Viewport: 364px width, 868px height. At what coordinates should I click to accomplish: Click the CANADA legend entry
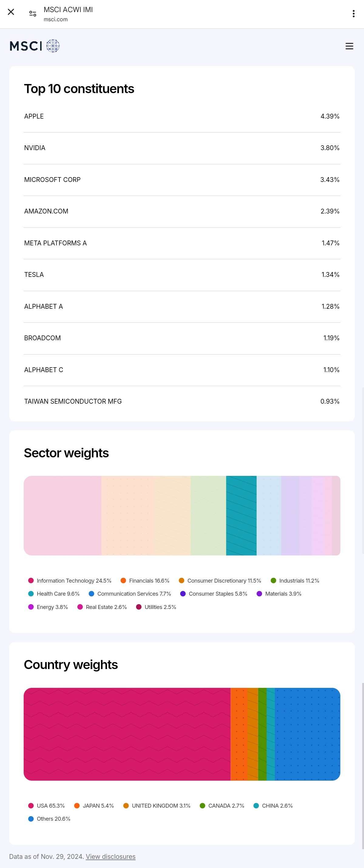[x=222, y=806]
